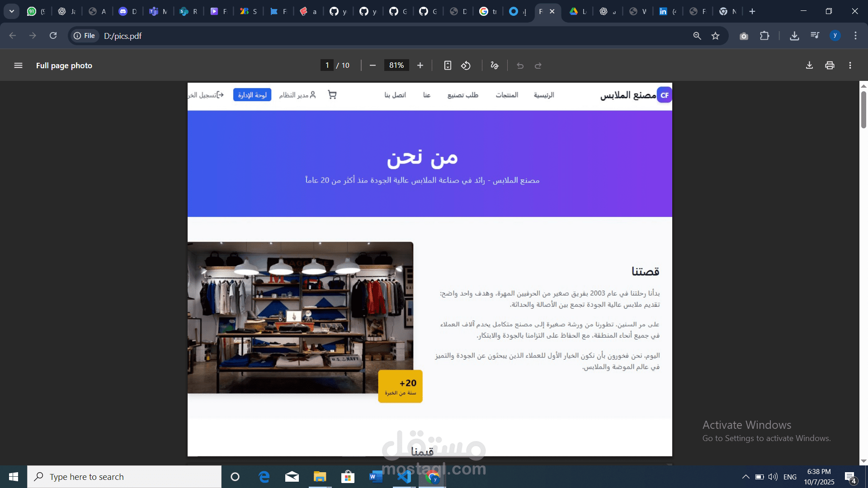Rotate the PDF page counterclockwise
The height and width of the screenshot is (488, 868).
tap(466, 65)
